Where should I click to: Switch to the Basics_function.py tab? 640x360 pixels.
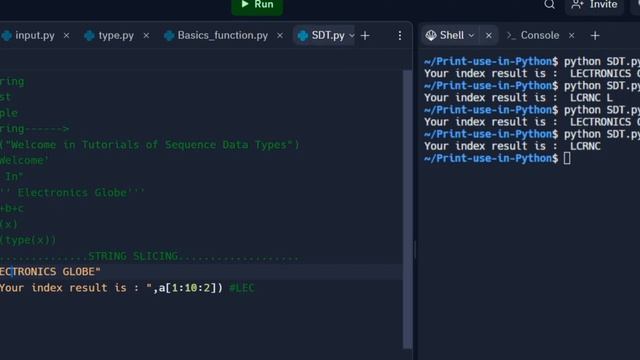point(222,36)
